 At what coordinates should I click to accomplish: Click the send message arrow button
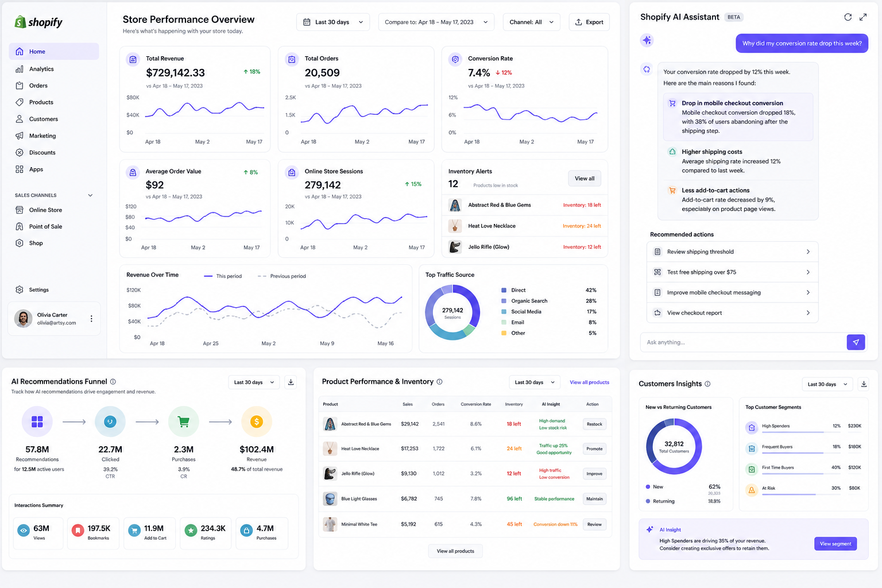pos(856,342)
